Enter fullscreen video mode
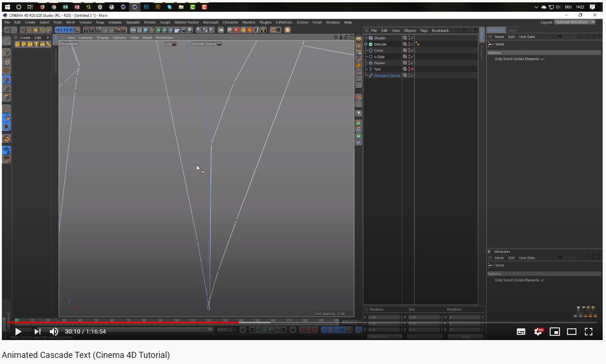The height and width of the screenshot is (364, 606). tap(589, 332)
